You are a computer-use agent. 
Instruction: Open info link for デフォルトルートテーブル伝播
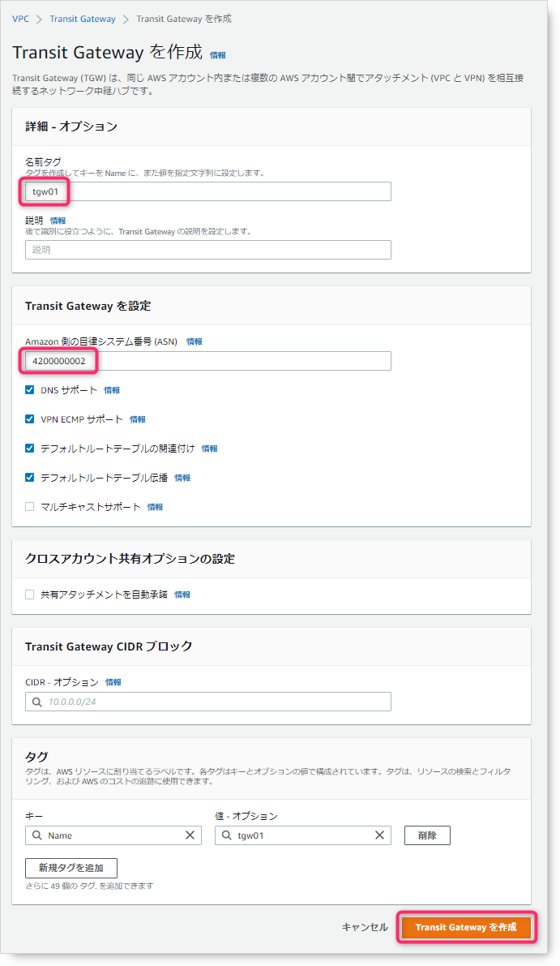[x=183, y=478]
